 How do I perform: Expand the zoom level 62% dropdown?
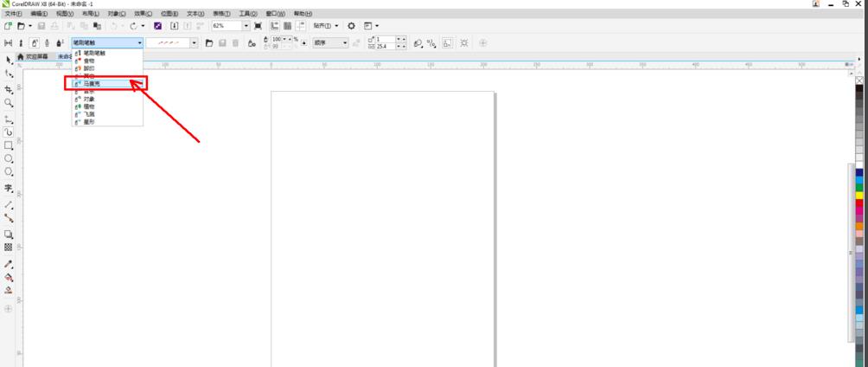pyautogui.click(x=246, y=26)
